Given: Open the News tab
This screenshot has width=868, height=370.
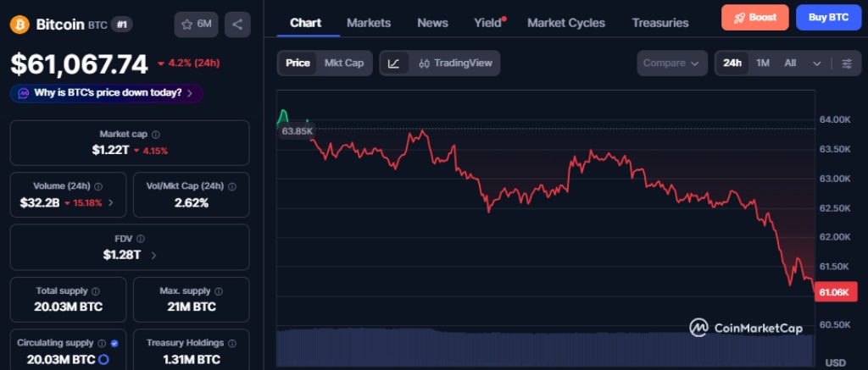Looking at the screenshot, I should coord(432,23).
